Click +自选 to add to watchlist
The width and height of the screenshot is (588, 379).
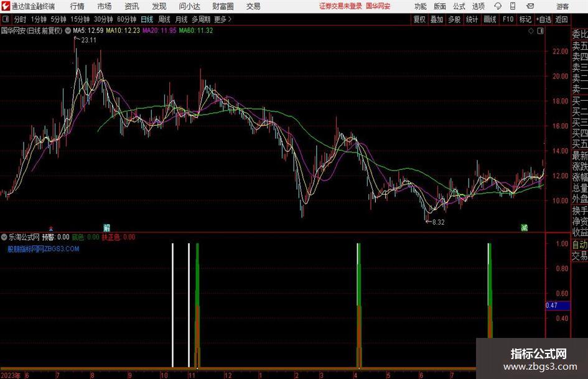point(544,19)
